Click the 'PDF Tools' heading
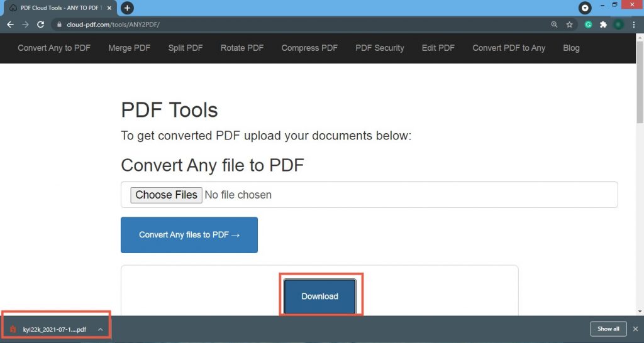This screenshot has height=343, width=644. [x=169, y=110]
